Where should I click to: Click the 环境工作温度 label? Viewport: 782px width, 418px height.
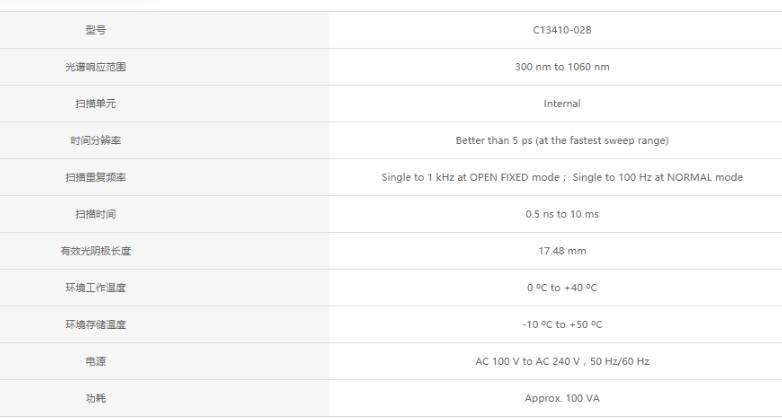click(x=96, y=288)
